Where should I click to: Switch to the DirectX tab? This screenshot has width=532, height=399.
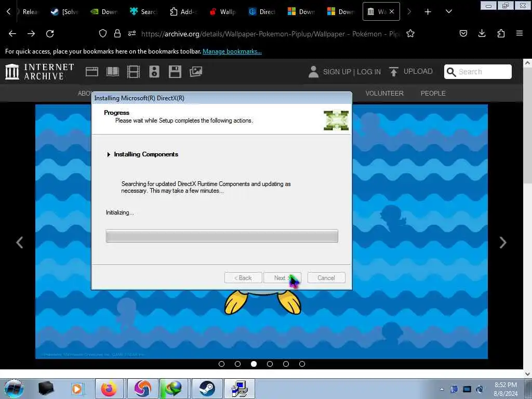click(x=262, y=11)
